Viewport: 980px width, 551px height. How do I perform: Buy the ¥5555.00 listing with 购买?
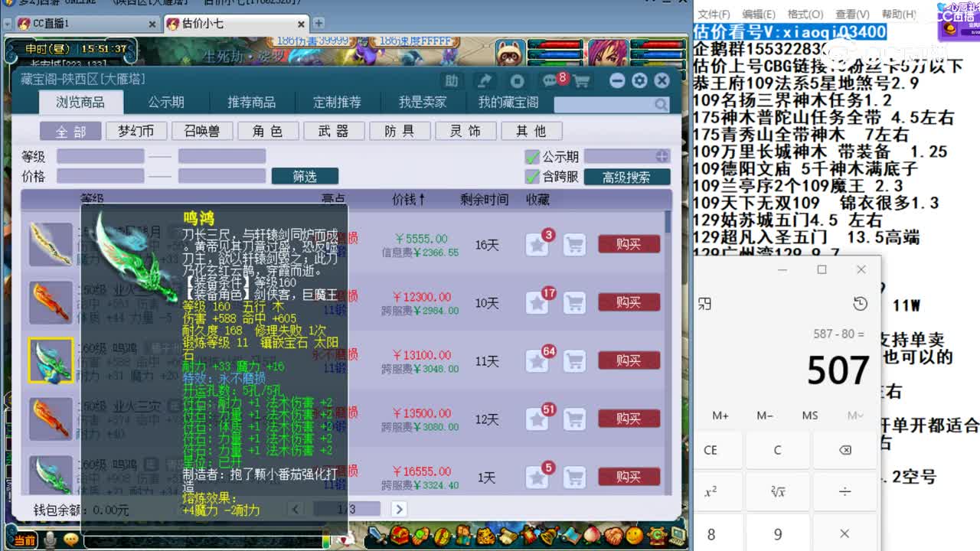point(629,244)
